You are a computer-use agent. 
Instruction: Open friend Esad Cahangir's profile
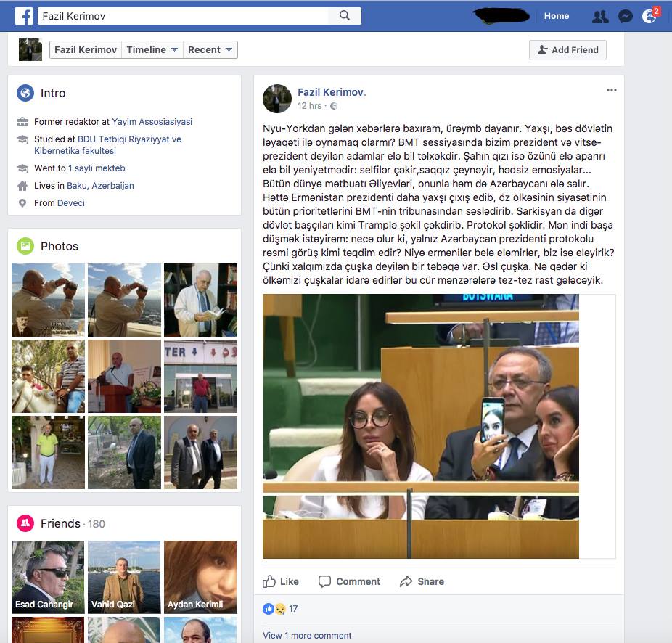click(x=48, y=577)
